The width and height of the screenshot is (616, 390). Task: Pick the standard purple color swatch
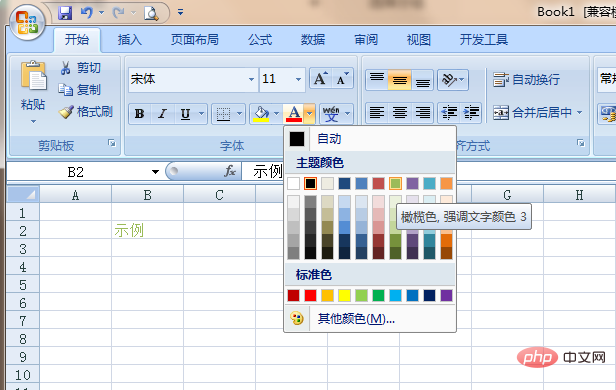[446, 295]
